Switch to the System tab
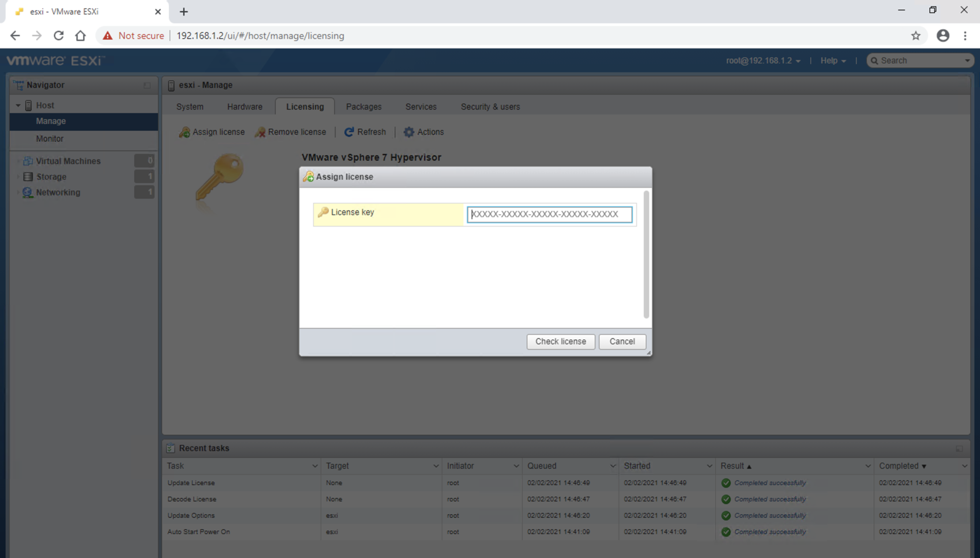 190,107
